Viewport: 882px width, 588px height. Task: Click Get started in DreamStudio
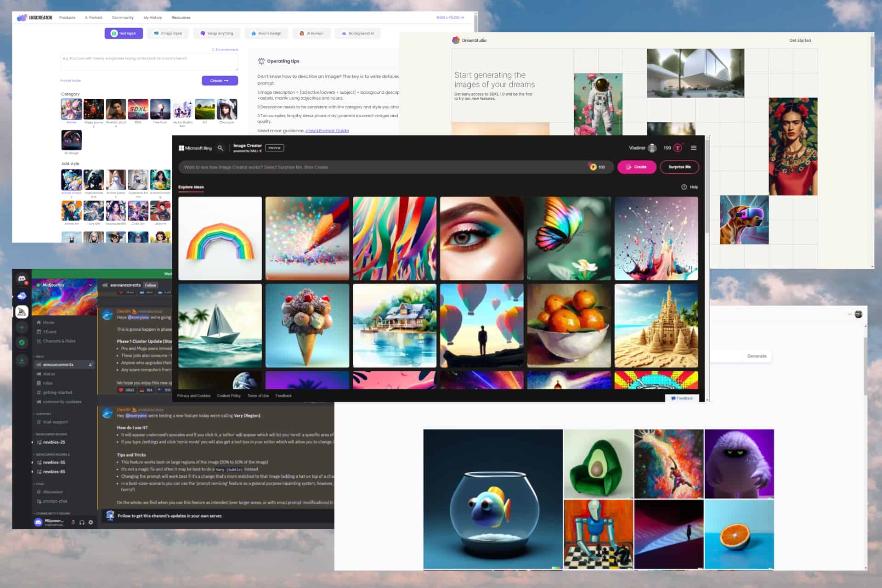[x=800, y=40]
